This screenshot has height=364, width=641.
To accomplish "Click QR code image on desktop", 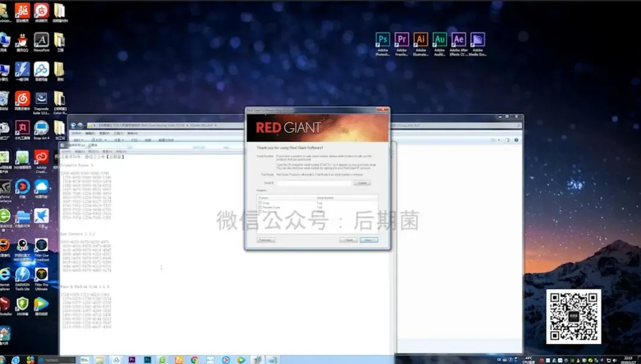I will click(573, 317).
